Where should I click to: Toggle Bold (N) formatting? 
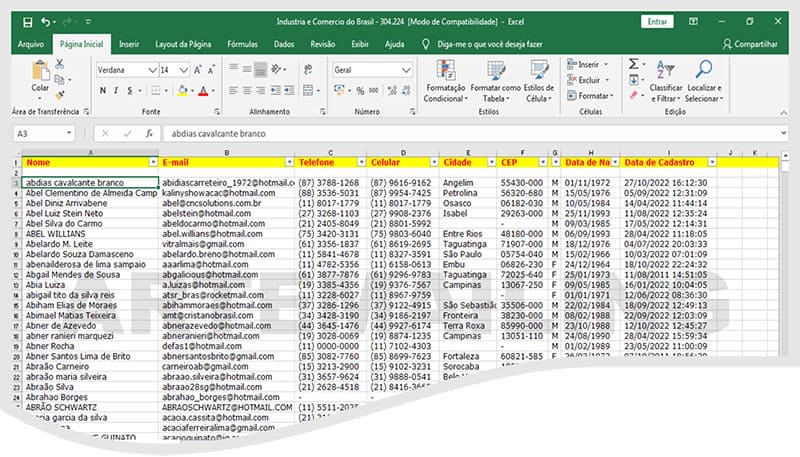click(103, 91)
